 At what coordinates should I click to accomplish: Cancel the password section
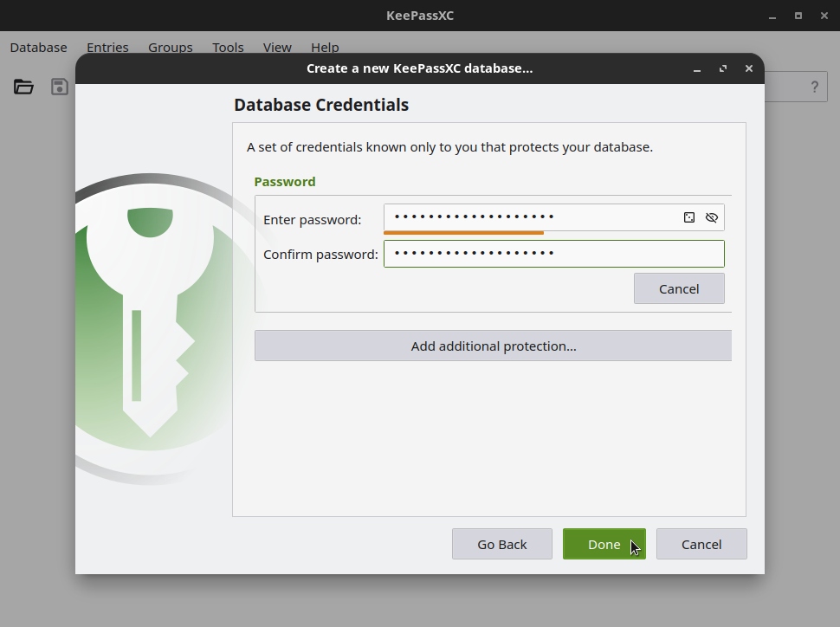679,288
